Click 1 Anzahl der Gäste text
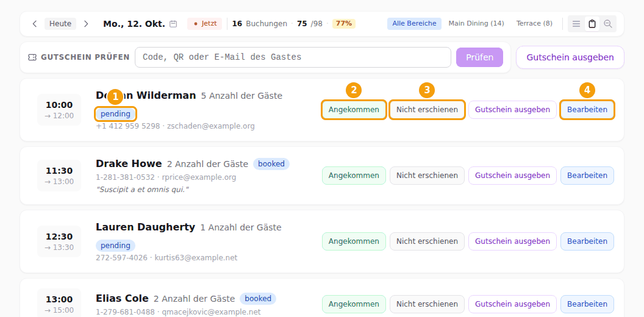 (x=241, y=227)
